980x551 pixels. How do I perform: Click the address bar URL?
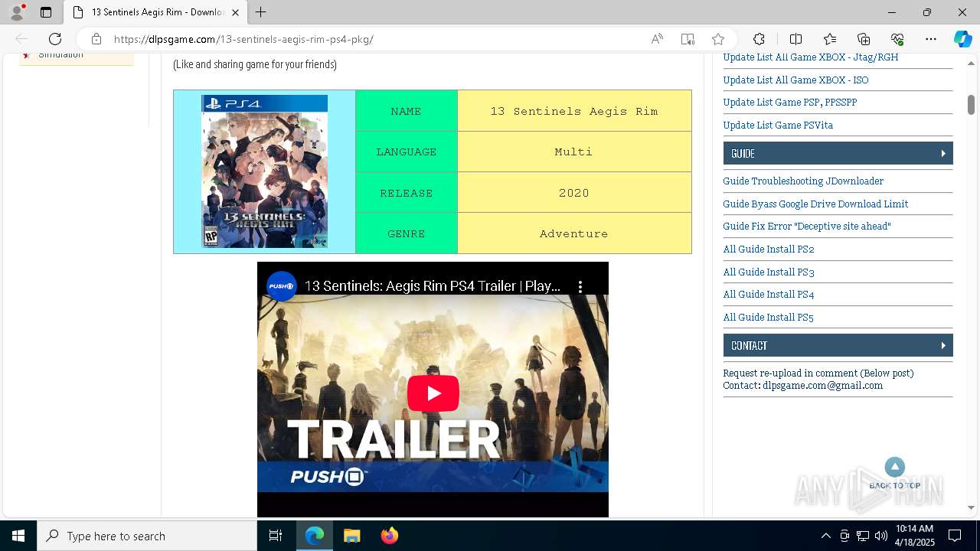[243, 39]
